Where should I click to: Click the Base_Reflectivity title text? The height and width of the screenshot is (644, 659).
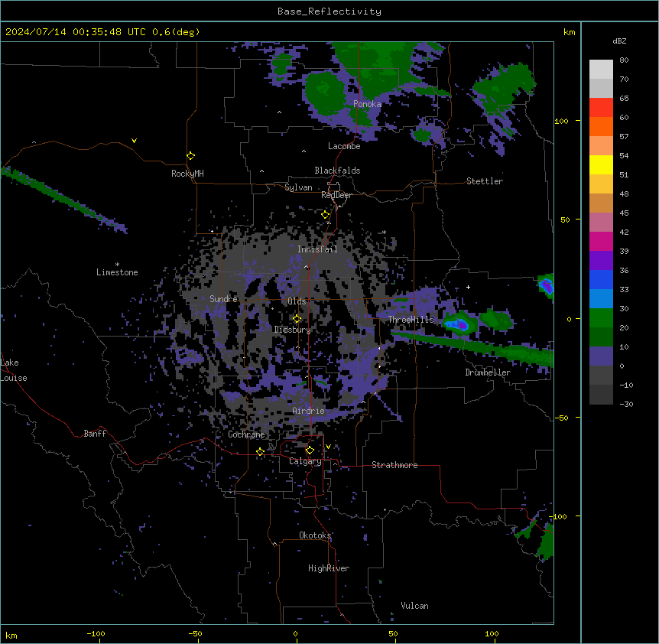(x=329, y=11)
